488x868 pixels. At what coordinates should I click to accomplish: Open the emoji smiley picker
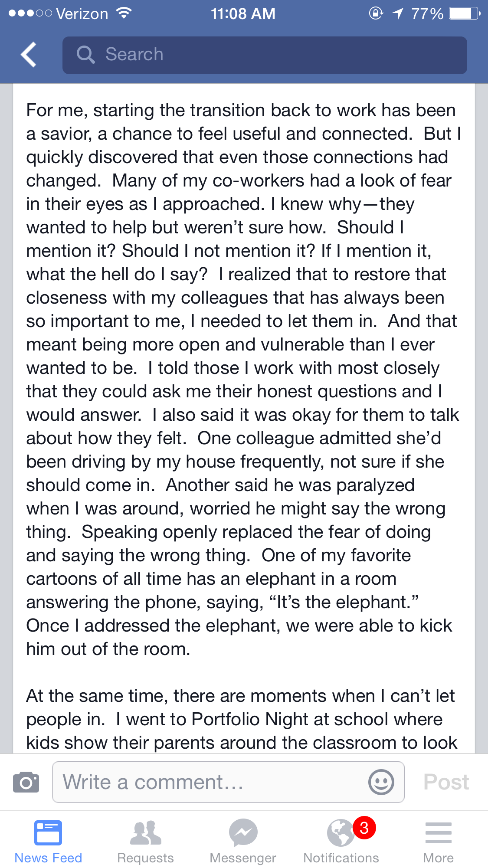pyautogui.click(x=381, y=782)
